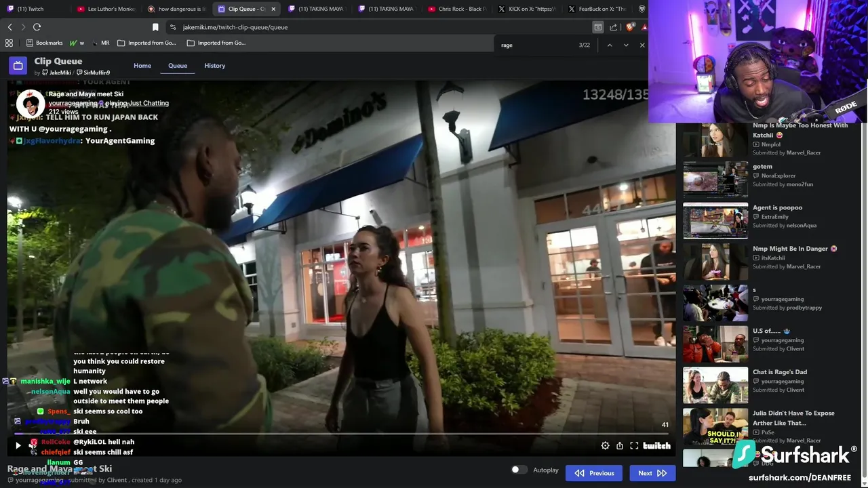Open the History tab

click(215, 66)
